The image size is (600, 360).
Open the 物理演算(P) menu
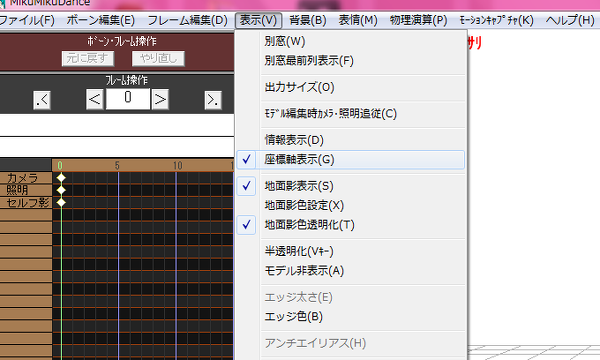point(418,20)
